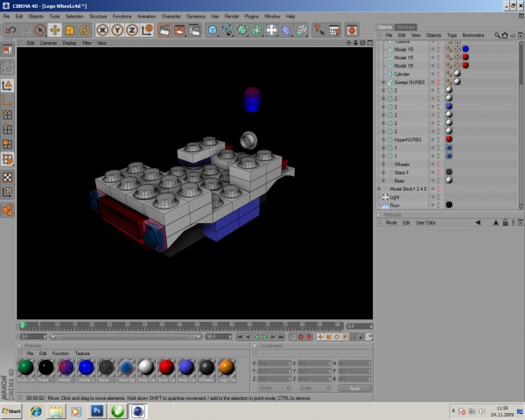The width and height of the screenshot is (525, 420).
Task: Open viewport Cameras menu
Action: click(48, 43)
